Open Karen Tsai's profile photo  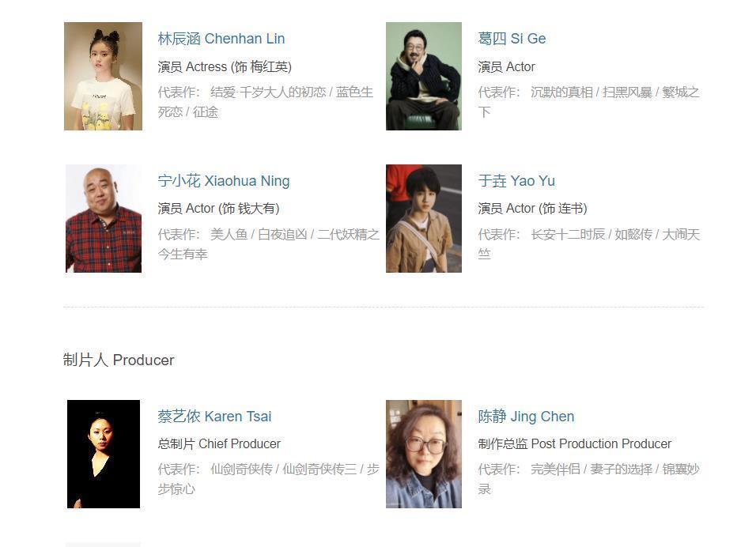(104, 454)
